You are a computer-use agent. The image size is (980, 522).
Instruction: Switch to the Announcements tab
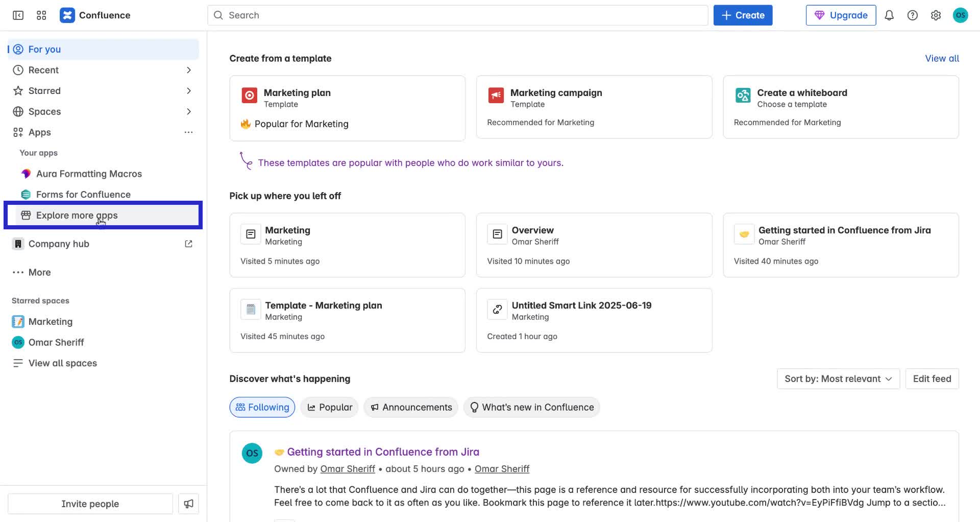(410, 407)
